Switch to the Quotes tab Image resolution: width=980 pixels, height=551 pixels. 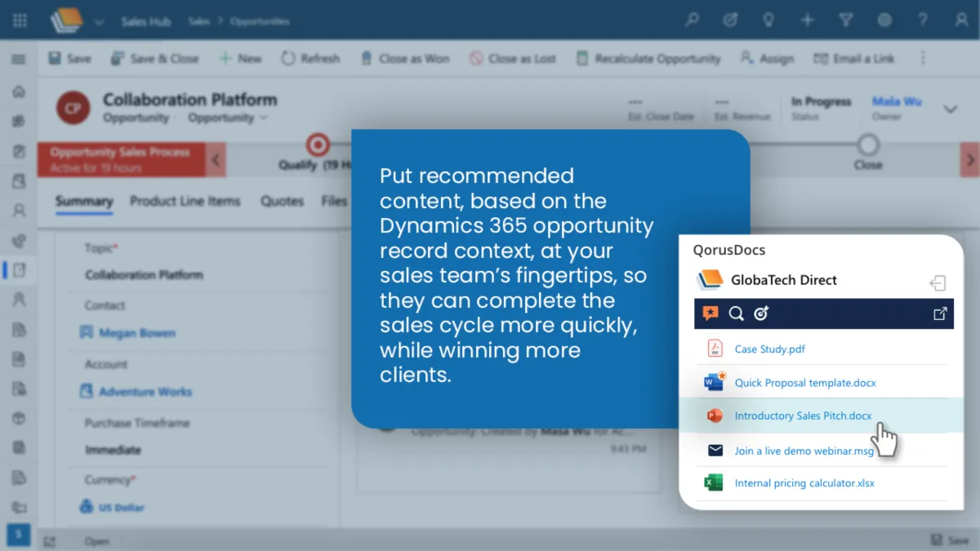coord(282,202)
